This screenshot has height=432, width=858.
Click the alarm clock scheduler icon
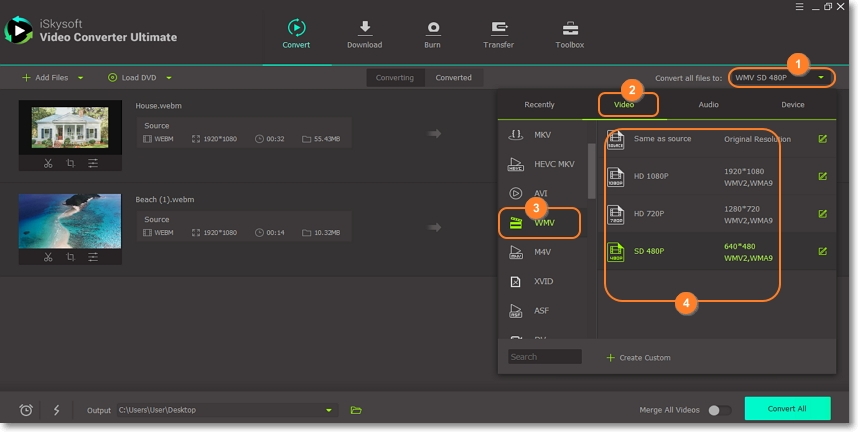[x=26, y=410]
